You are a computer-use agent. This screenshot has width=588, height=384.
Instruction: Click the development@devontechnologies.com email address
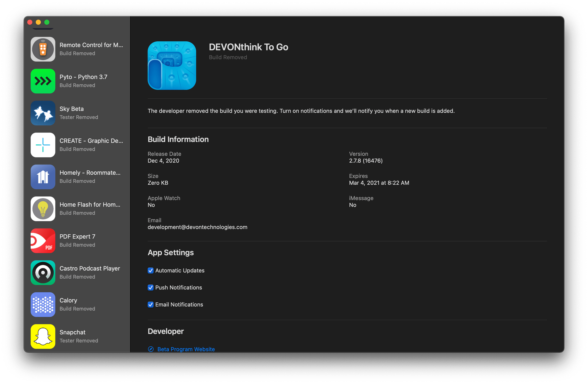click(197, 227)
